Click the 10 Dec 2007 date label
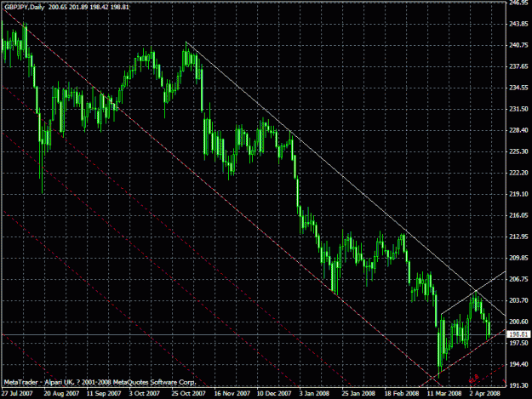Viewport: 532px width, 399px height. tap(274, 393)
